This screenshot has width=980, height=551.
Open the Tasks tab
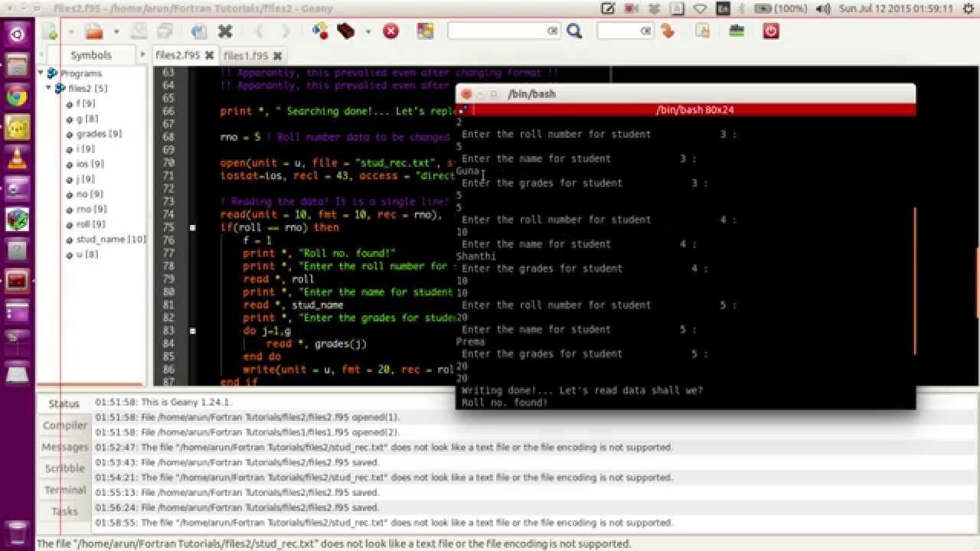(65, 511)
